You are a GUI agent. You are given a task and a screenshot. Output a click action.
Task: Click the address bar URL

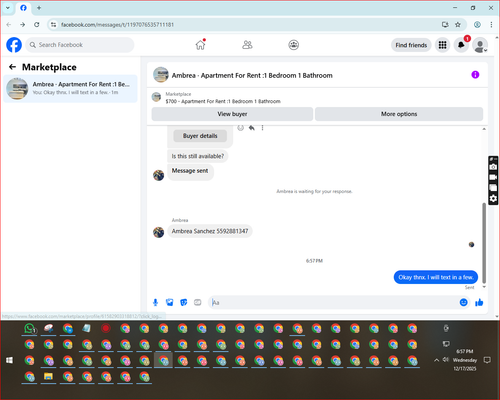pyautogui.click(x=117, y=25)
